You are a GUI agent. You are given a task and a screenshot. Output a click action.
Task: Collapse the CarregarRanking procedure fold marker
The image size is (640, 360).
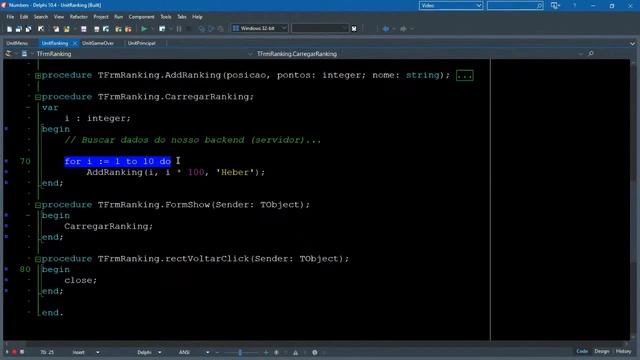(38, 97)
